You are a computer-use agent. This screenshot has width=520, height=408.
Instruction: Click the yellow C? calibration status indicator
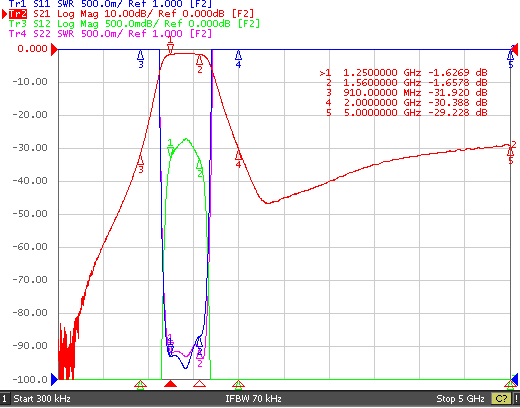tap(501, 399)
